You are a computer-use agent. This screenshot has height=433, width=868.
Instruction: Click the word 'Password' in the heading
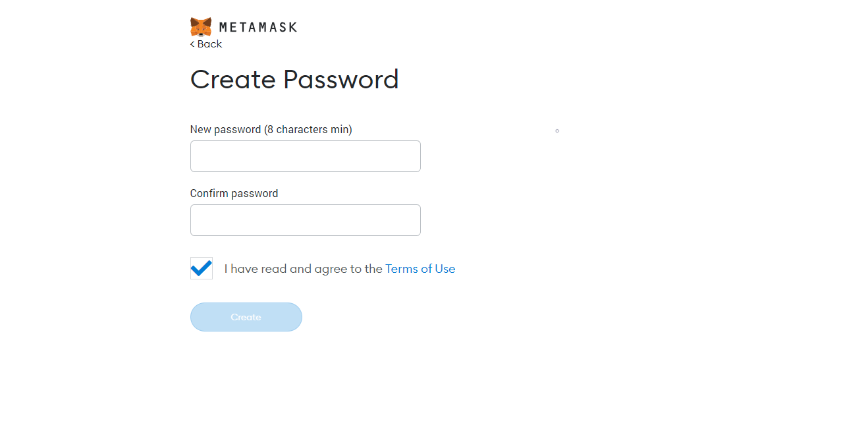[x=341, y=80]
